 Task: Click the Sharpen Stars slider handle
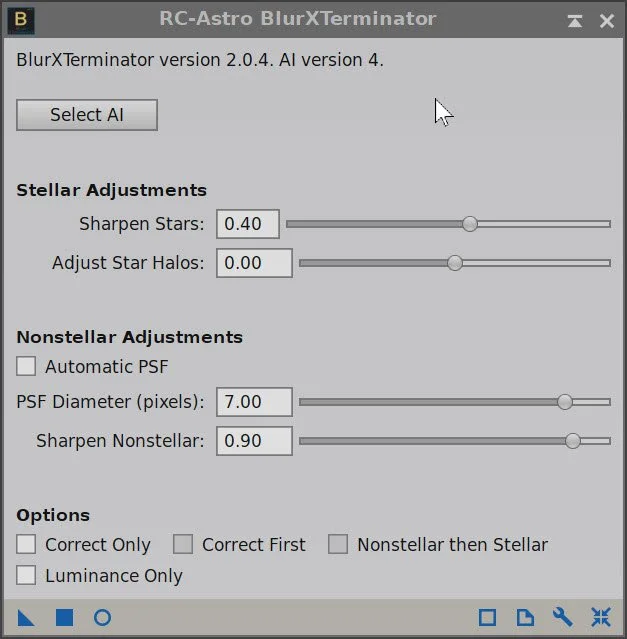(x=470, y=224)
